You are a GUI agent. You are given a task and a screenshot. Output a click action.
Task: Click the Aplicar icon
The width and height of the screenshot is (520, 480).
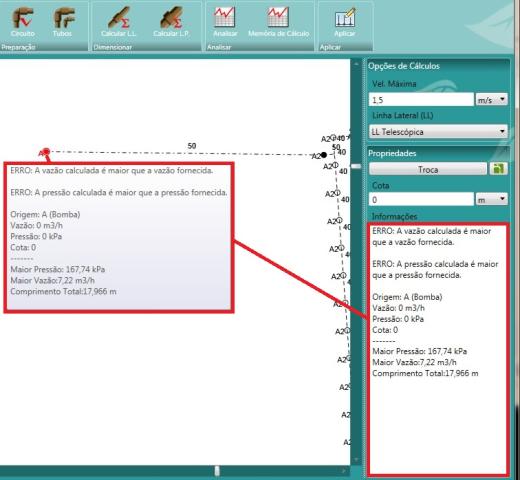(345, 22)
